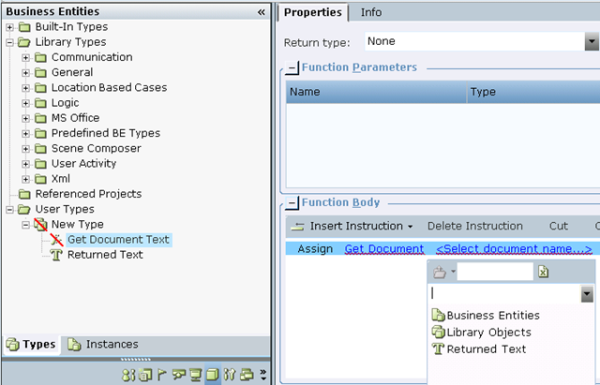
Task: Click the Get Document link
Action: click(x=384, y=249)
